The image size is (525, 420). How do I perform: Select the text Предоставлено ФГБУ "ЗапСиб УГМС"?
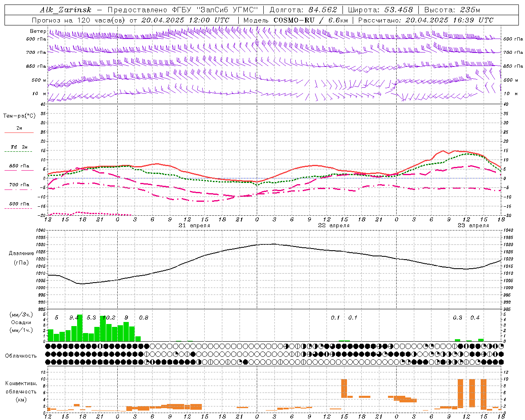pos(183,10)
